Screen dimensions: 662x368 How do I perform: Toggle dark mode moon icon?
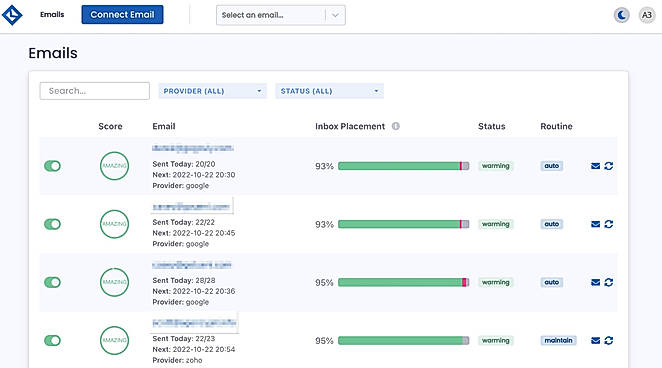(621, 15)
